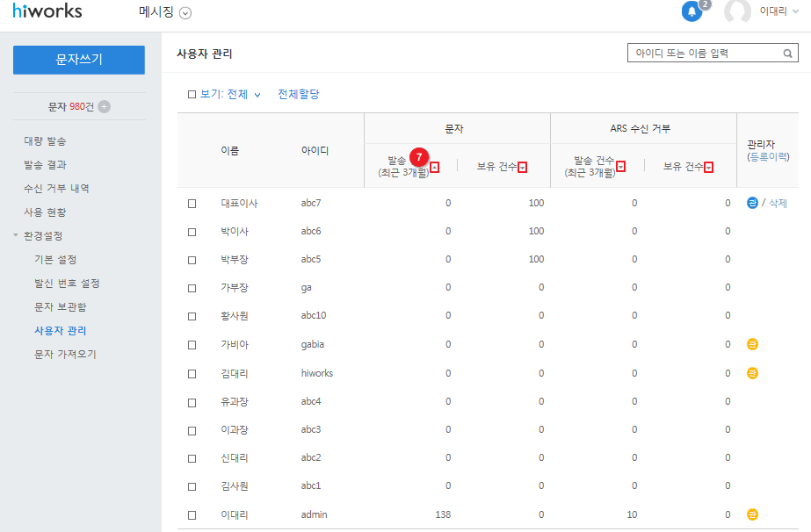This screenshot has height=532, width=811.
Task: Toggle the select-all checkbox beside 보기
Action: coord(192,94)
